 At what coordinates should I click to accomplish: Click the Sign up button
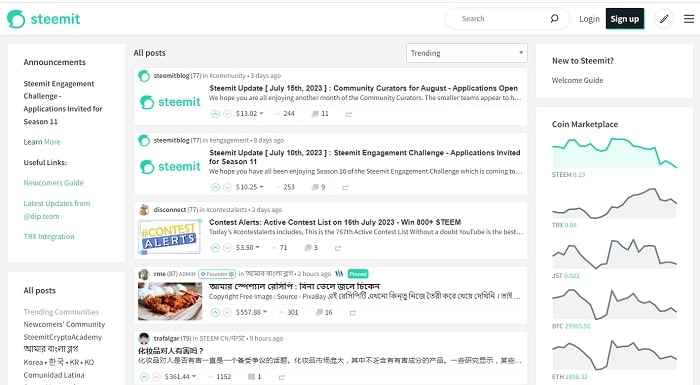click(x=625, y=19)
